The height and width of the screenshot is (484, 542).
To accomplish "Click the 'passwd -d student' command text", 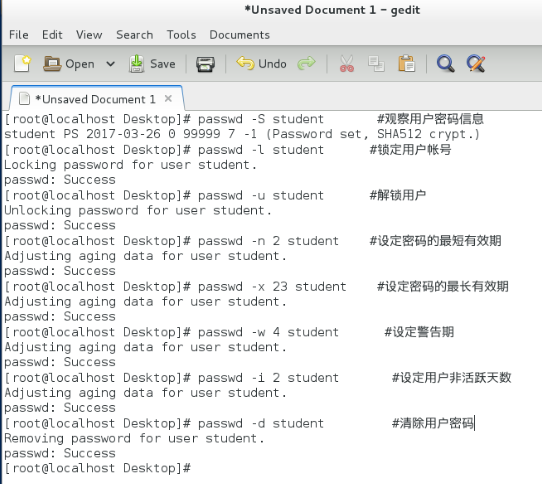I will (261, 424).
